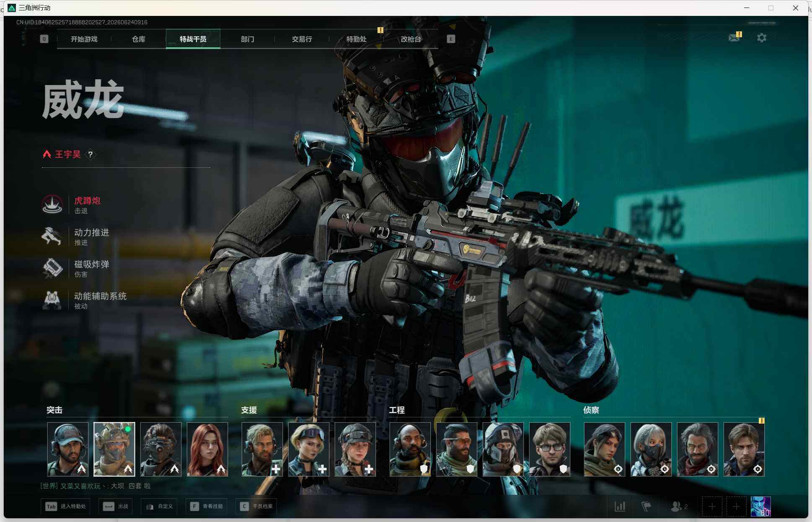The height and width of the screenshot is (522, 812).
Task: Choose the eyeglasses engineer operator portrait
Action: (x=550, y=449)
